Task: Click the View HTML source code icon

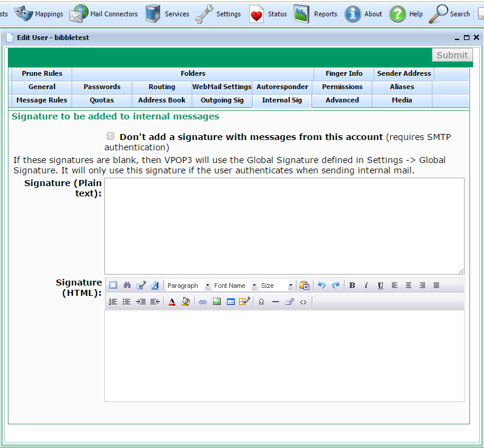Action: [303, 302]
